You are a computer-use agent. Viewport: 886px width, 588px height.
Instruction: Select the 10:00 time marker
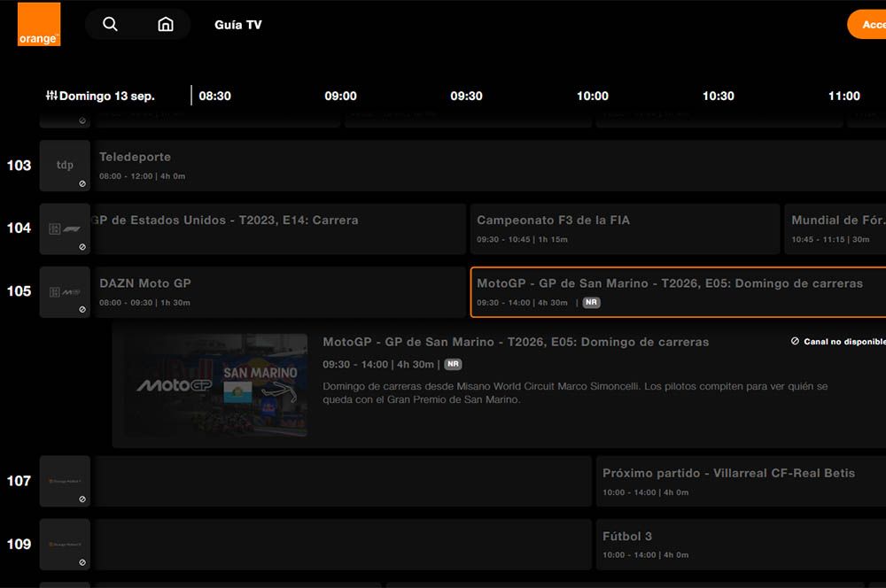tap(592, 96)
